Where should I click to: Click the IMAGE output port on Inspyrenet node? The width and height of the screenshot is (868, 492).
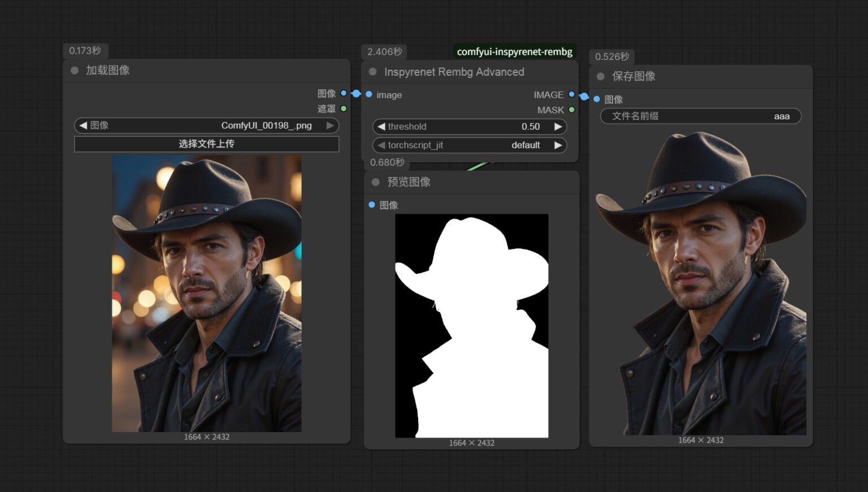(x=571, y=94)
